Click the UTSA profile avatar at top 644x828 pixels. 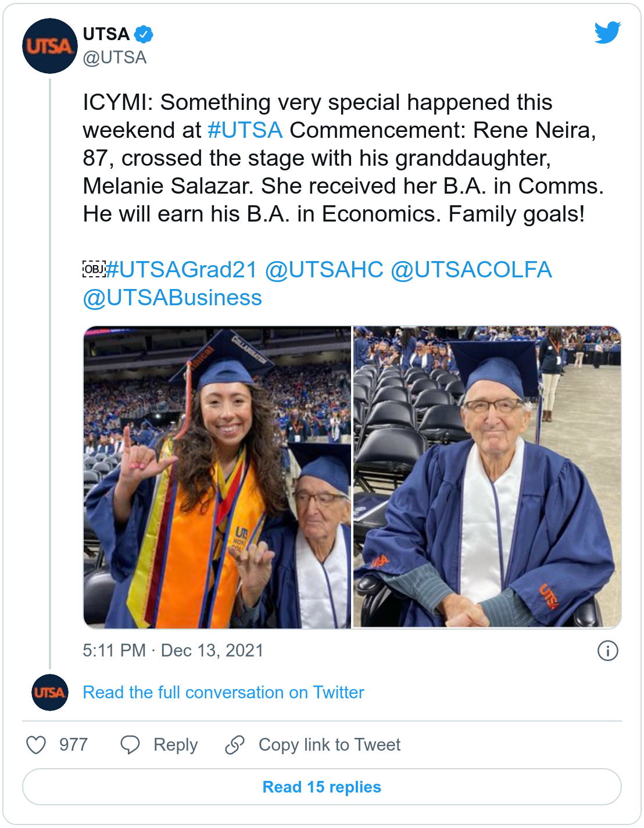pos(50,46)
